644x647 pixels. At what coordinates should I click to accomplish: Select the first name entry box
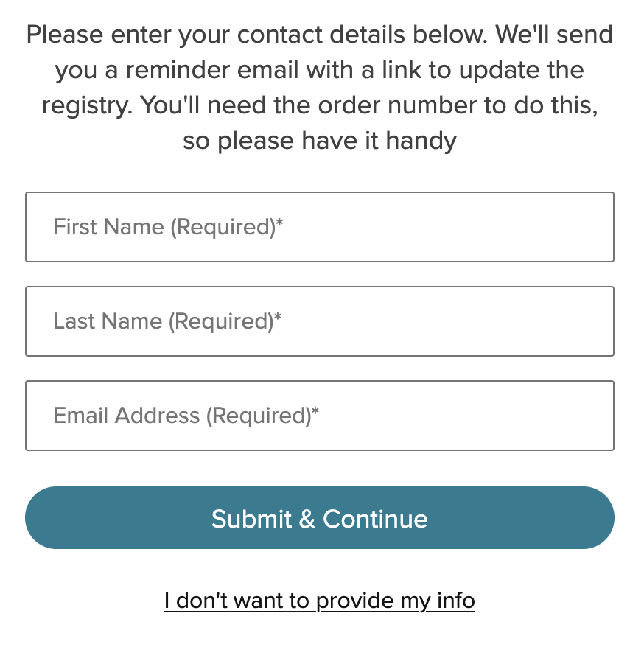pyautogui.click(x=320, y=227)
